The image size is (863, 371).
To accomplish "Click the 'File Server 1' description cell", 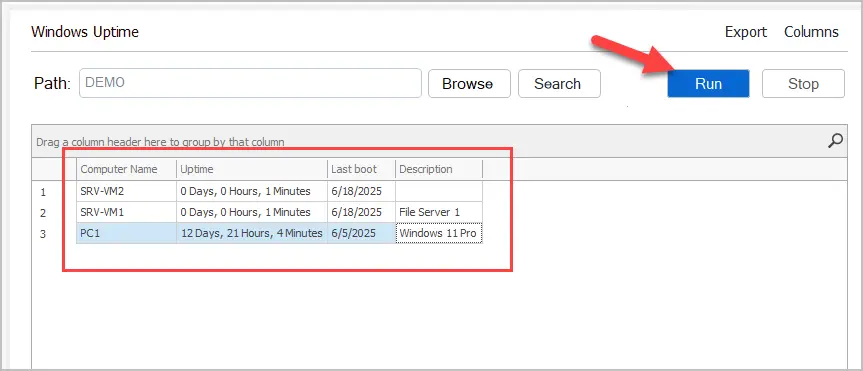I will (439, 212).
